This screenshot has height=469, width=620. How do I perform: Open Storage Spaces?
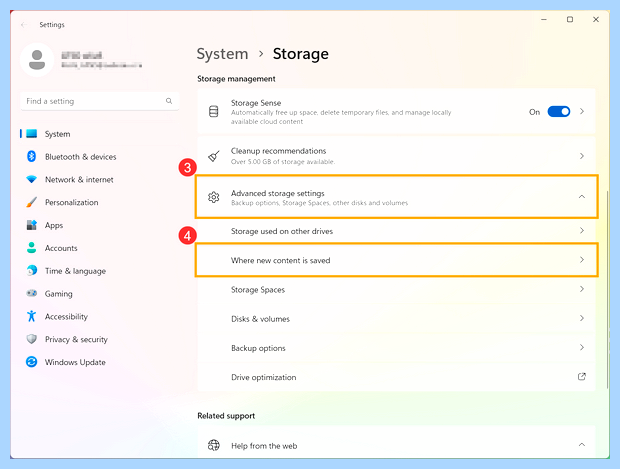tap(396, 289)
